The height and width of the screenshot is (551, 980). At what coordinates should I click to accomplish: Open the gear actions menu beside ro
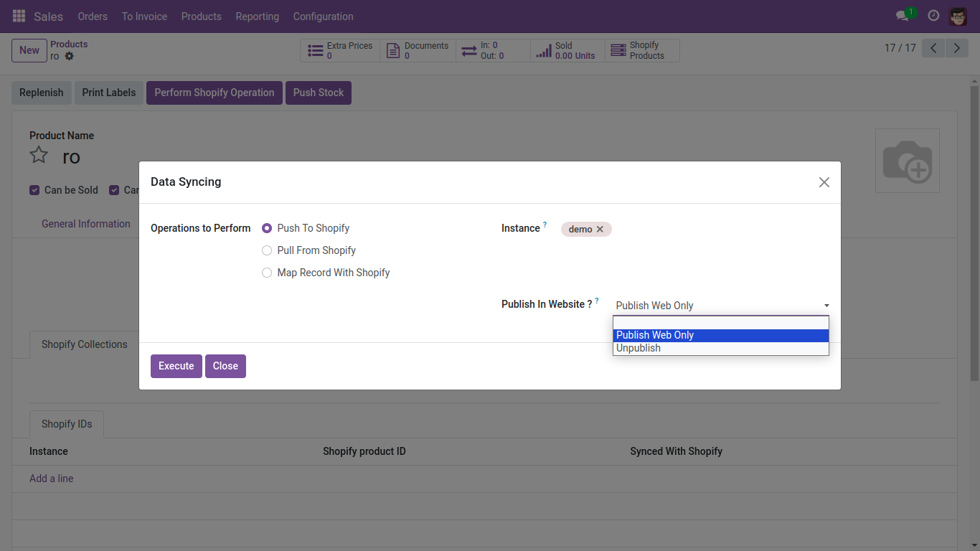point(70,56)
